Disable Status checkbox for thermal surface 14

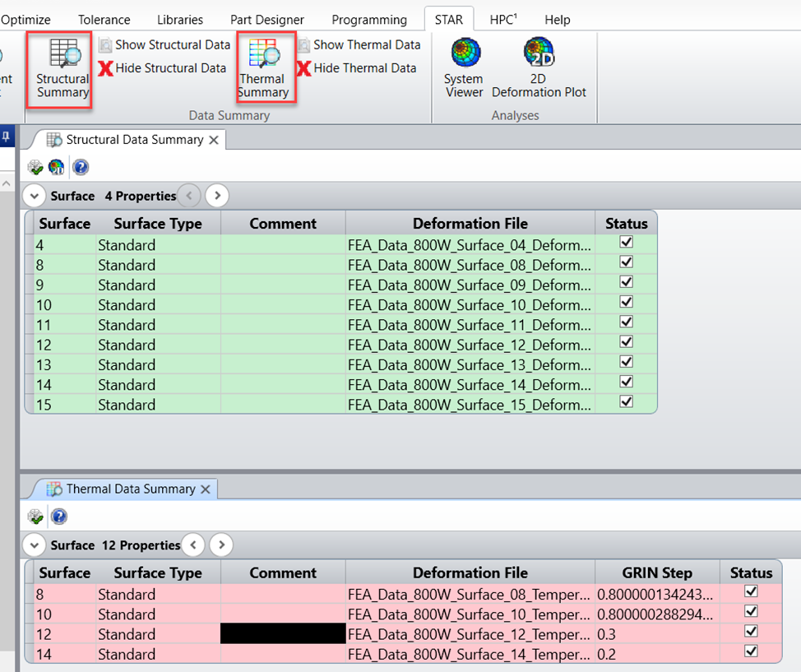tap(750, 651)
